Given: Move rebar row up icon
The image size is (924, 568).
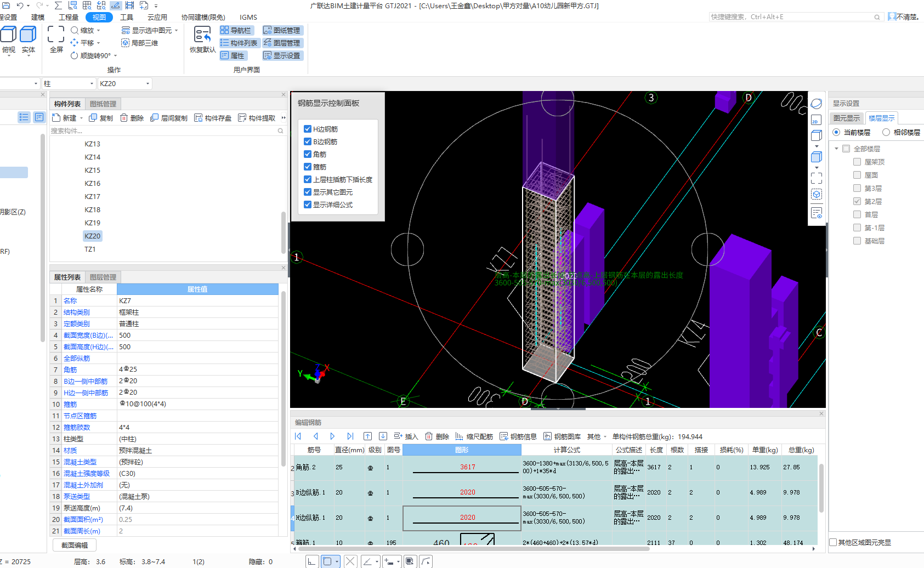Looking at the screenshot, I should 367,436.
